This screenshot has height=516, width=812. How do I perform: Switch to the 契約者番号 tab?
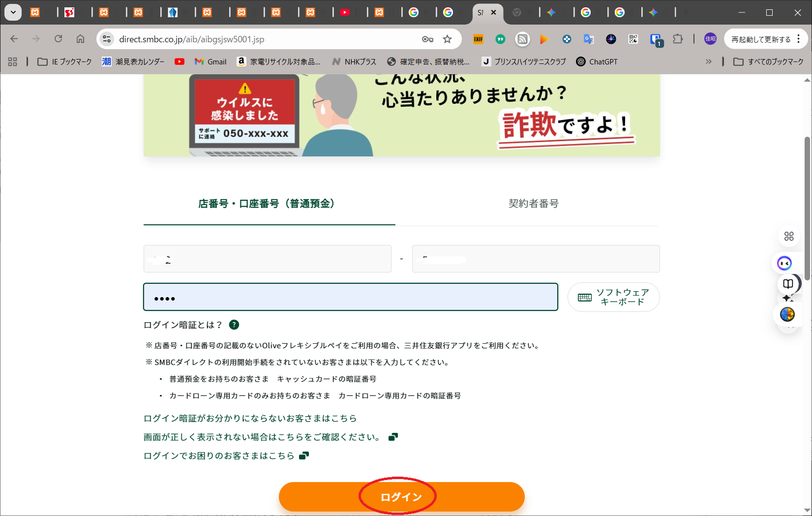(x=533, y=204)
